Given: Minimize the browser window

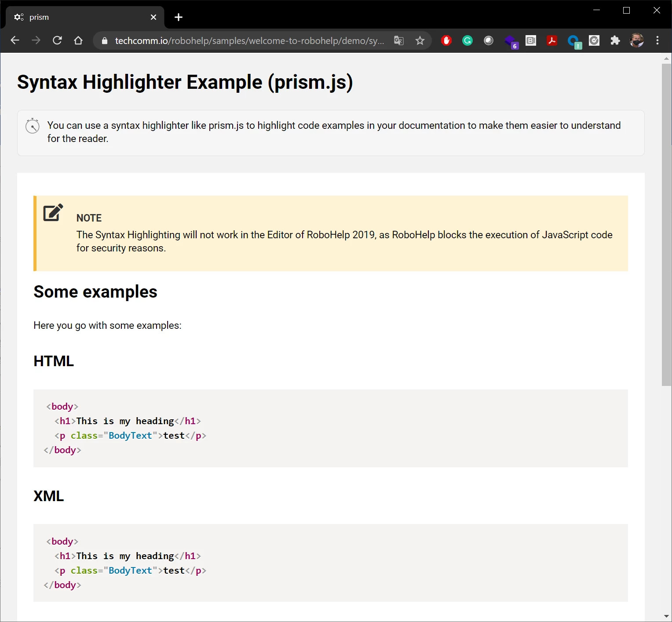Looking at the screenshot, I should pyautogui.click(x=597, y=10).
